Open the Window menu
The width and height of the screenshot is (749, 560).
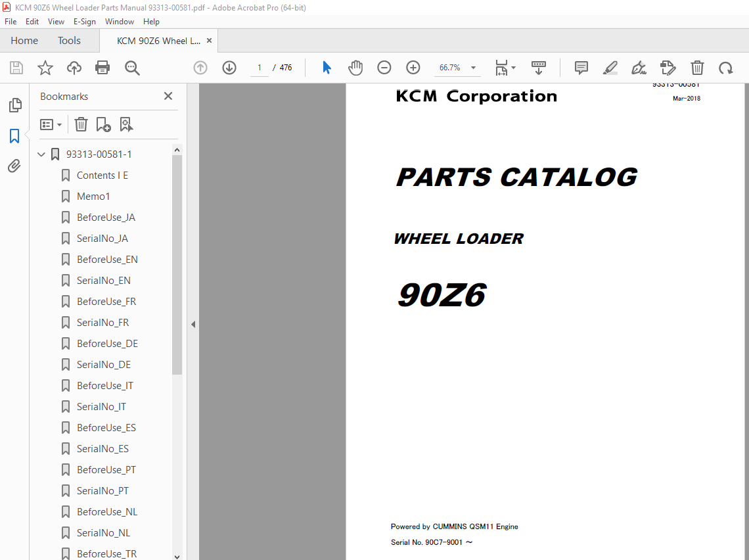pyautogui.click(x=120, y=22)
